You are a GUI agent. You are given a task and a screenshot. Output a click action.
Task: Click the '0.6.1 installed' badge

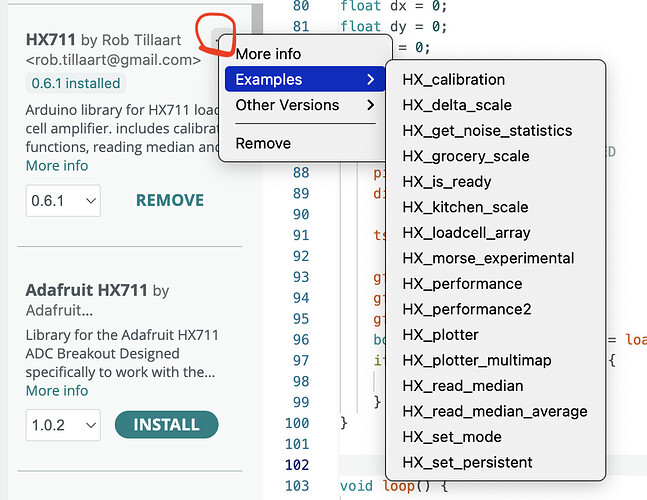click(76, 83)
